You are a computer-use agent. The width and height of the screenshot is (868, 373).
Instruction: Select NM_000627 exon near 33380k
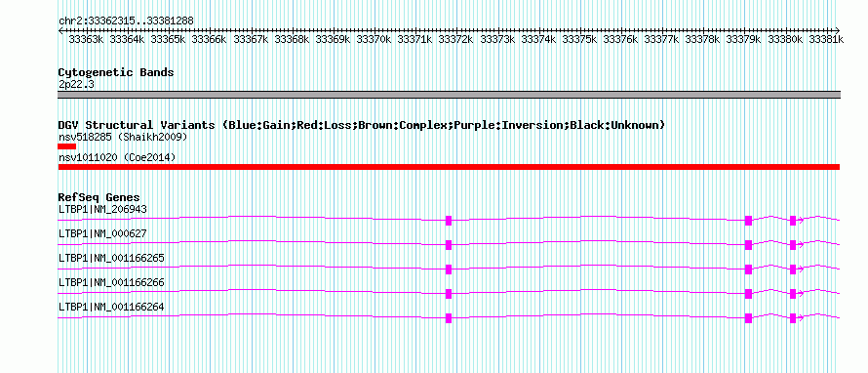(x=793, y=245)
